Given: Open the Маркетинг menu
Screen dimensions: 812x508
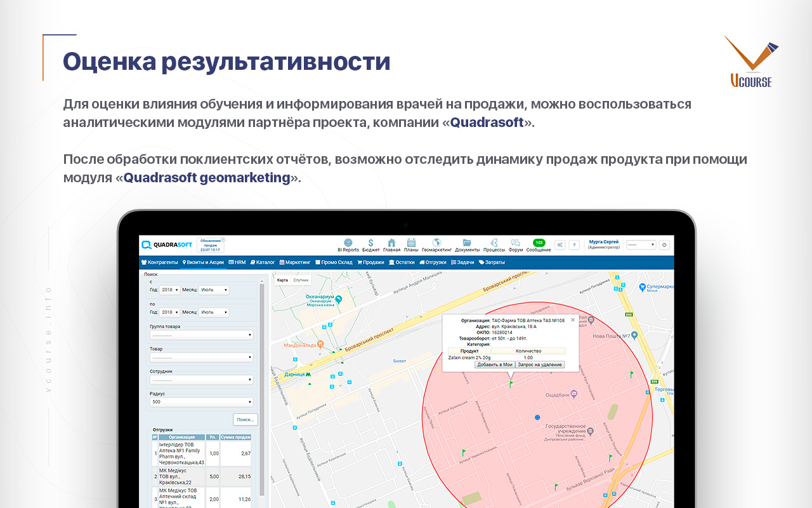Looking at the screenshot, I should tap(295, 262).
